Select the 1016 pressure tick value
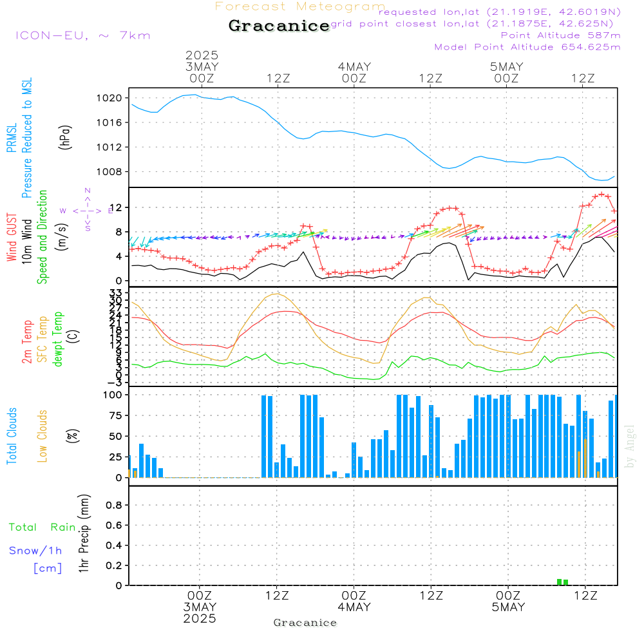Screen dimensions: 644x644 coord(109,123)
